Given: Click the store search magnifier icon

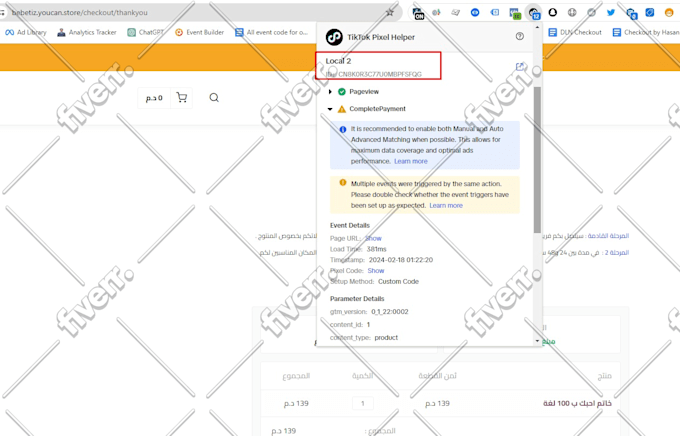Looking at the screenshot, I should tap(214, 98).
